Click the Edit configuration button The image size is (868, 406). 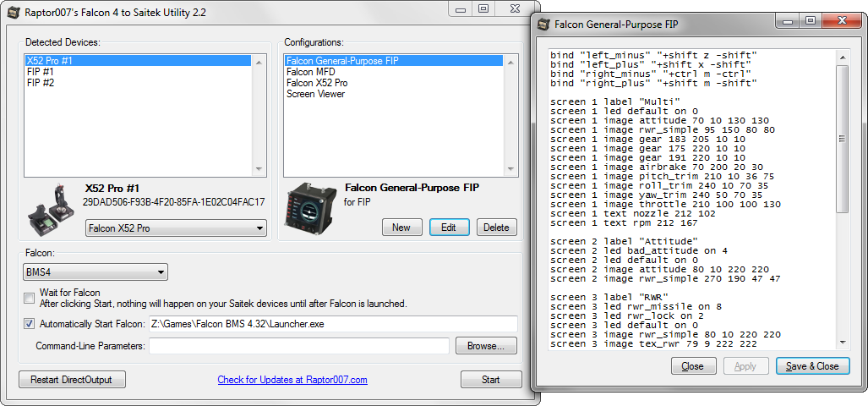[x=449, y=227]
